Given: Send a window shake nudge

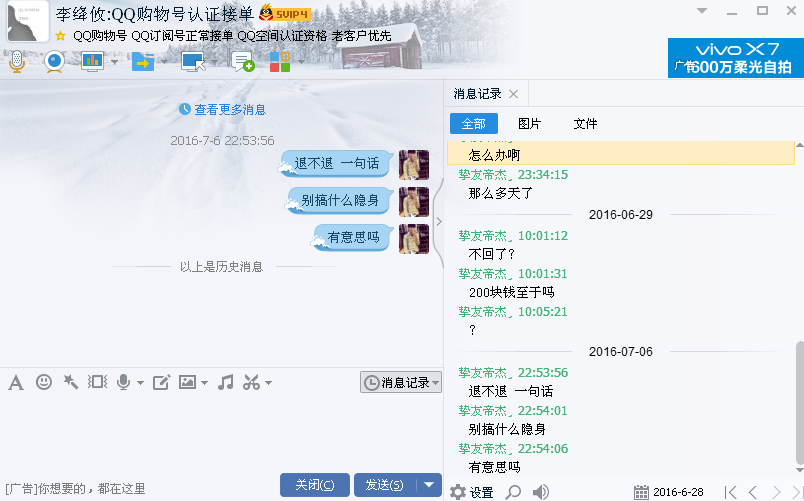Looking at the screenshot, I should [x=97, y=382].
